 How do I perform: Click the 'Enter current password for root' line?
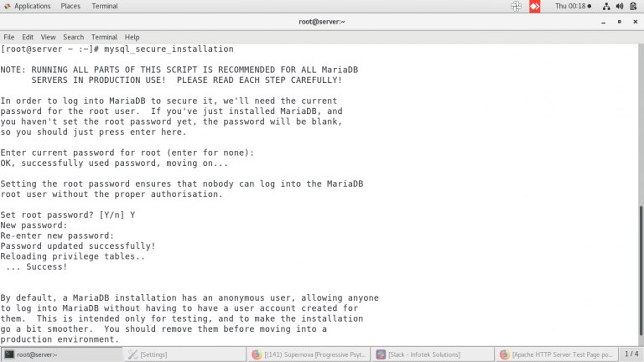[x=127, y=153]
